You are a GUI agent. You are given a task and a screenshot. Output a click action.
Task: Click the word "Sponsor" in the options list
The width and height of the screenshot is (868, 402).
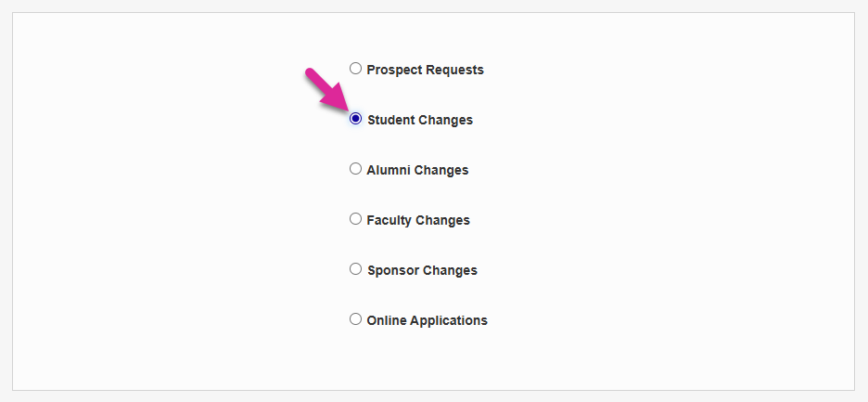pos(393,270)
